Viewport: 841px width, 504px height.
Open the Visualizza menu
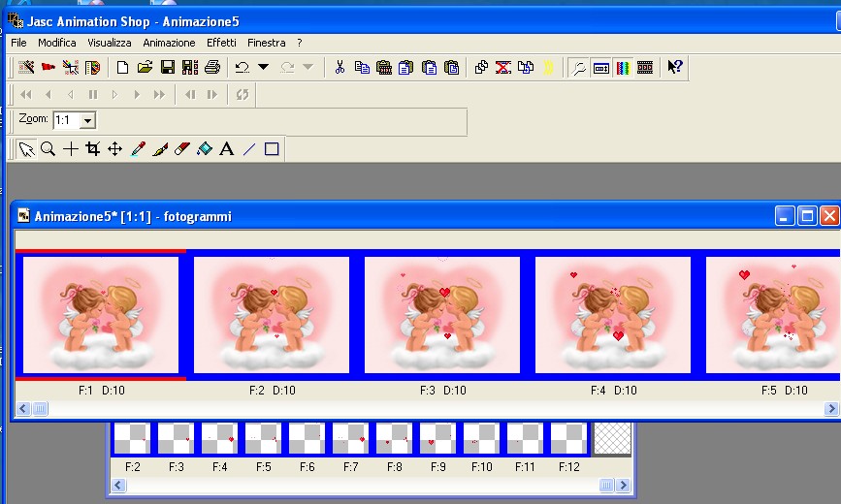click(x=110, y=43)
